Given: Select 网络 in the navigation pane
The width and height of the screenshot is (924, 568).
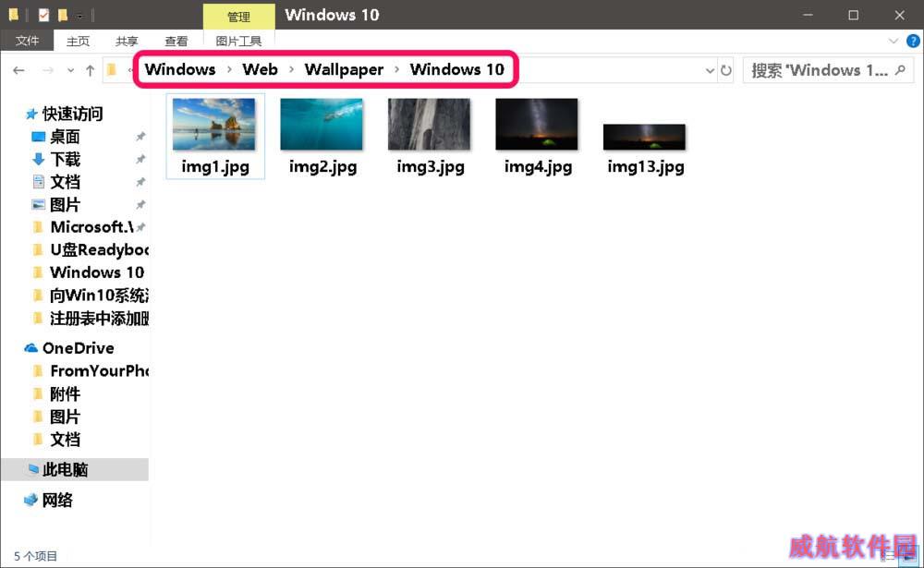Looking at the screenshot, I should click(x=56, y=501).
